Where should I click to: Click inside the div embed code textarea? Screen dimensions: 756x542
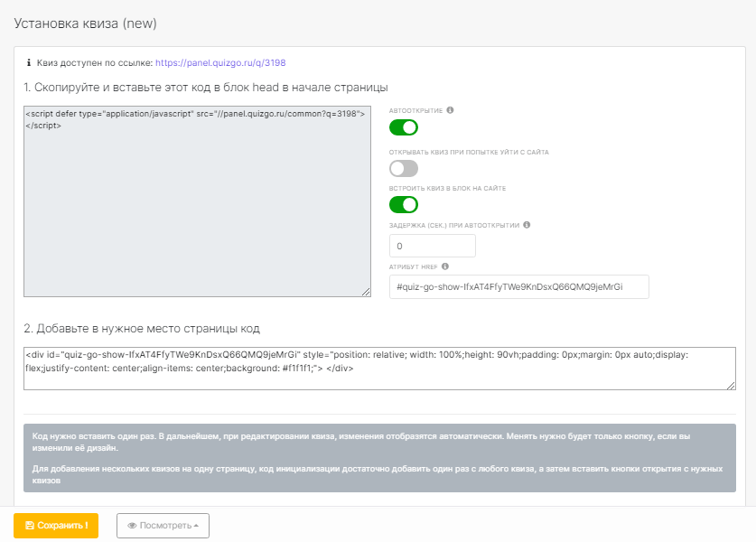click(x=379, y=369)
